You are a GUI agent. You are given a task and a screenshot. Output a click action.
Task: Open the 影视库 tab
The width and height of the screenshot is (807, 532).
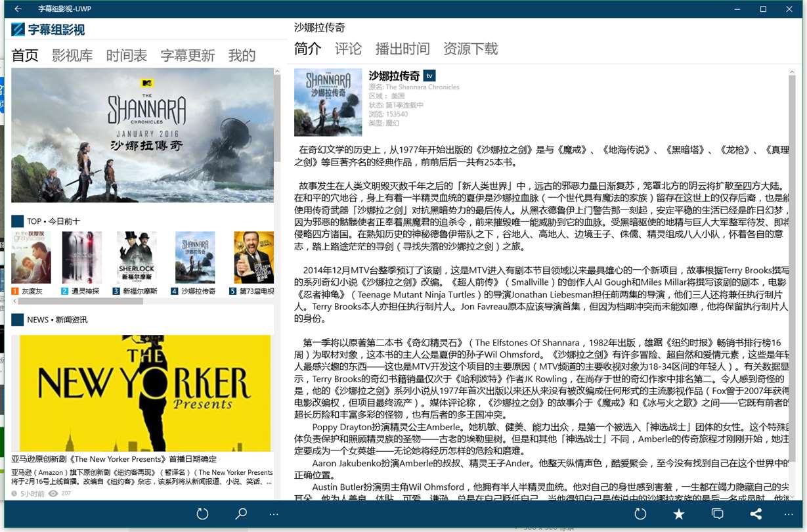72,55
